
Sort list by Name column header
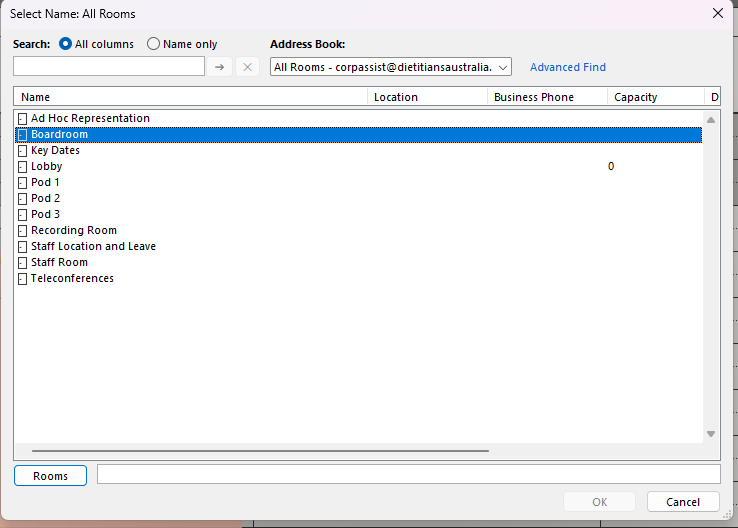coord(190,97)
